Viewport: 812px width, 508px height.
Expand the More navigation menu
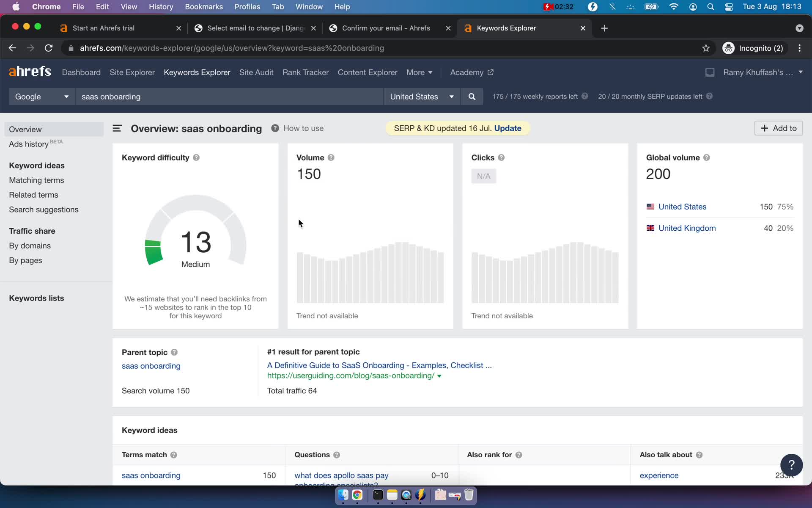tap(419, 72)
